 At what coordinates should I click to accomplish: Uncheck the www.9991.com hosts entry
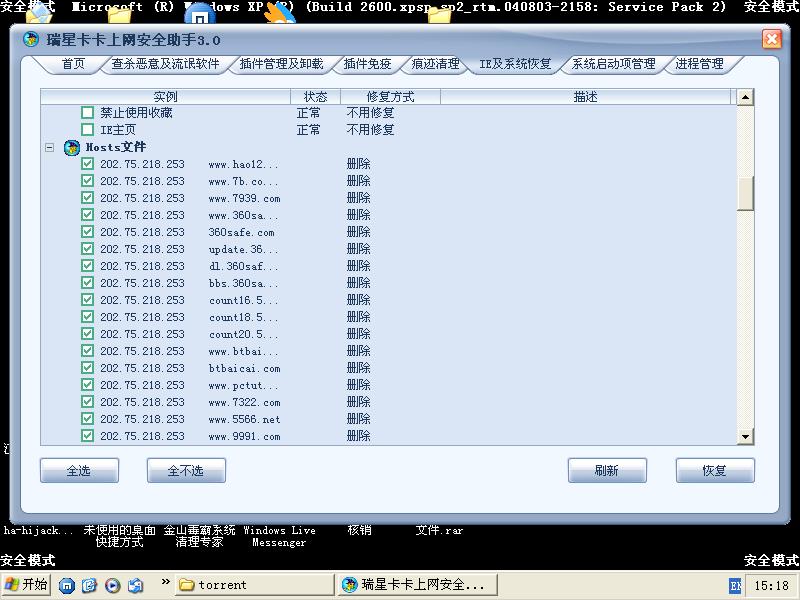pos(88,436)
